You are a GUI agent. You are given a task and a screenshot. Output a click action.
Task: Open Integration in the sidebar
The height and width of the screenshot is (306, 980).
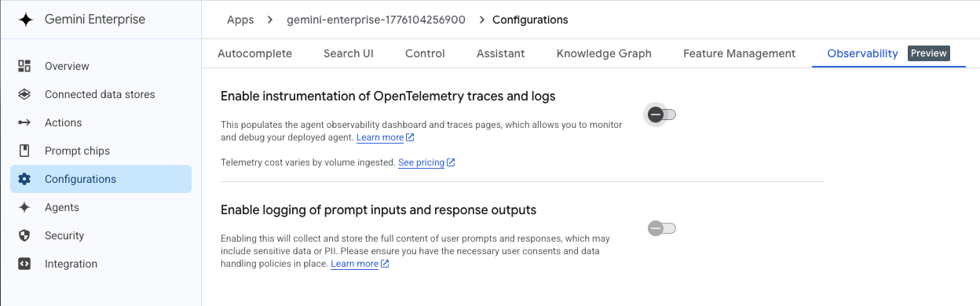pos(101,264)
